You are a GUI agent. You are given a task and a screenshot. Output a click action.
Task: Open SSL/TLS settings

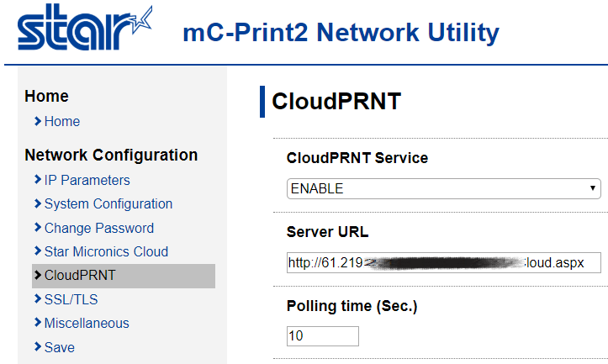pos(71,299)
